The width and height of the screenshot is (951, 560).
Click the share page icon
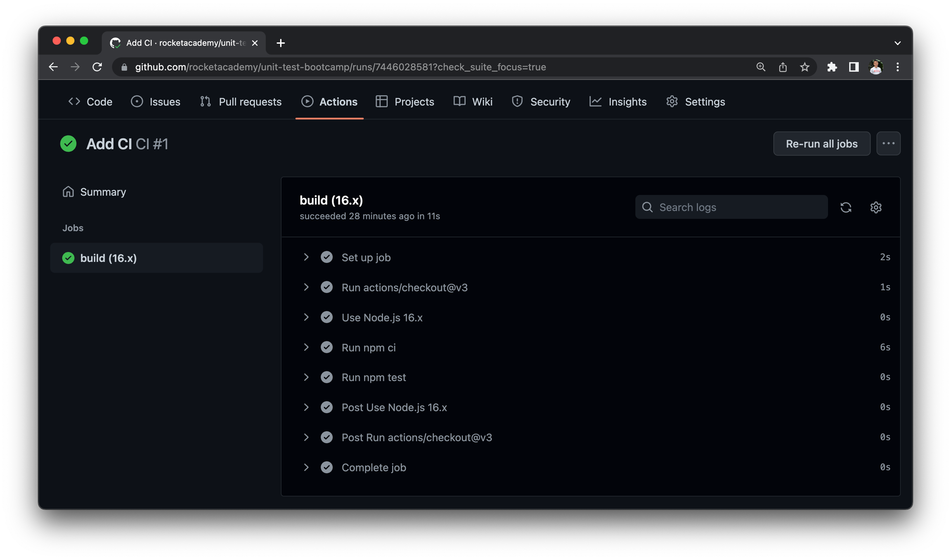[x=783, y=67]
